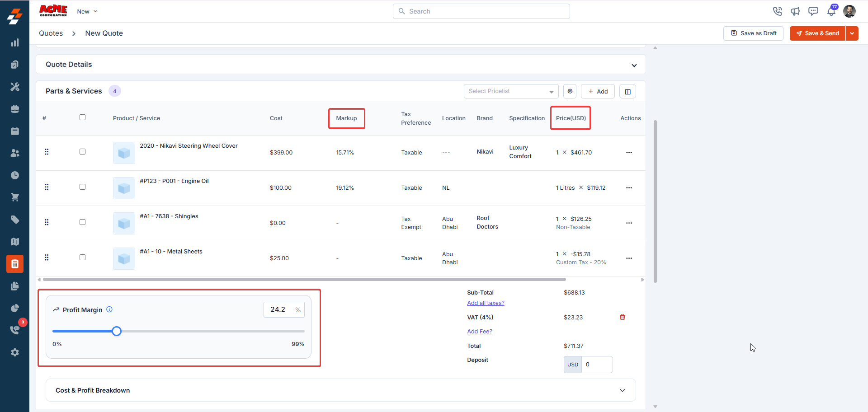The image size is (868, 412).
Task: Open the chat messages icon in header
Action: (813, 11)
